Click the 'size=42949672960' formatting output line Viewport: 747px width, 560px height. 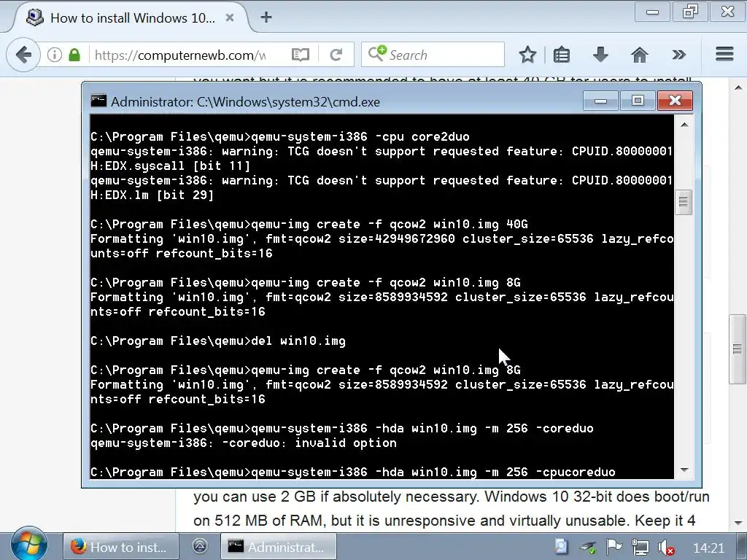point(382,238)
